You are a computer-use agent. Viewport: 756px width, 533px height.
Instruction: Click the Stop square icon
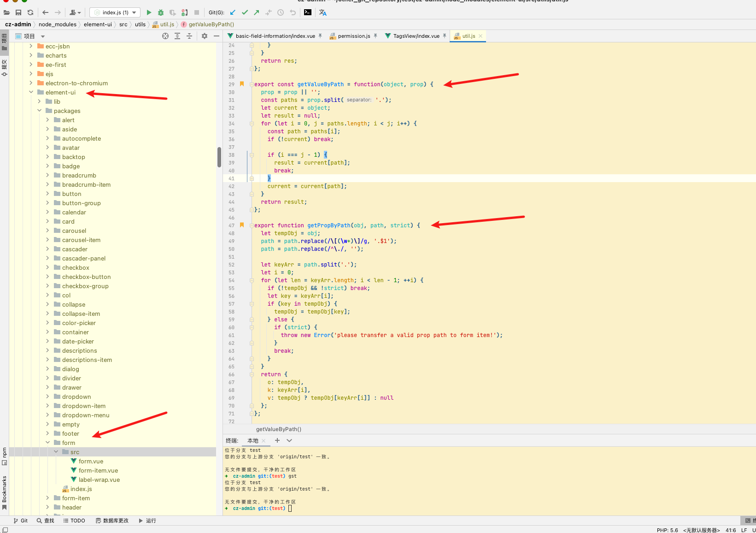point(197,12)
